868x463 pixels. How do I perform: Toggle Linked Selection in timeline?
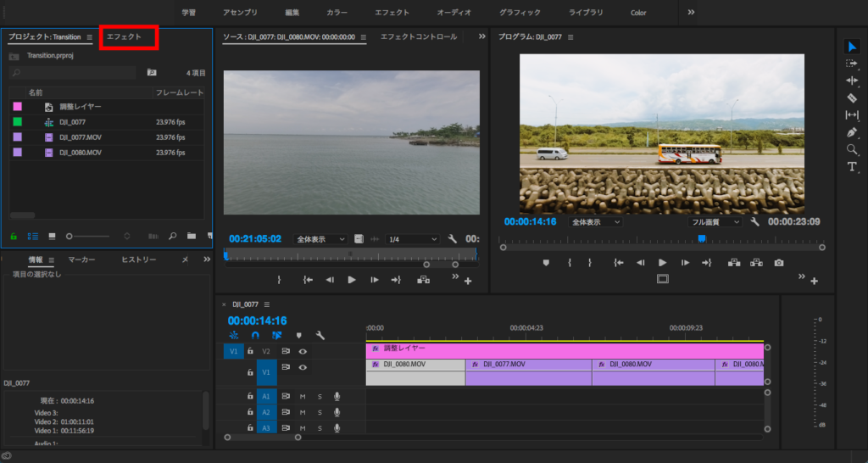[x=277, y=335]
